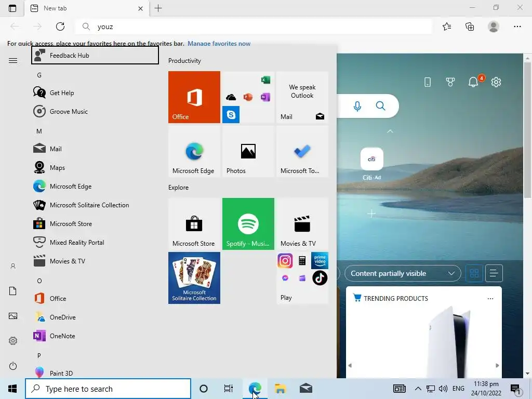532x399 pixels.
Task: Click the Productivity group heading
Action: coord(184,61)
